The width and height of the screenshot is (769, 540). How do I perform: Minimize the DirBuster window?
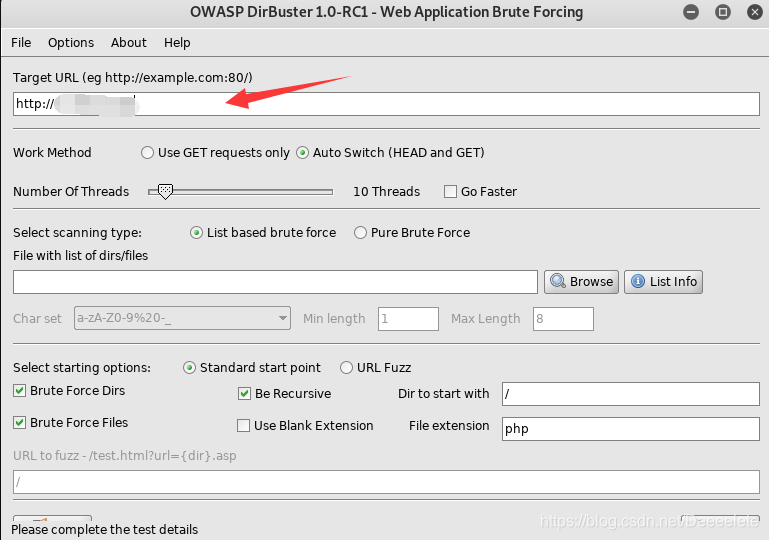(691, 12)
